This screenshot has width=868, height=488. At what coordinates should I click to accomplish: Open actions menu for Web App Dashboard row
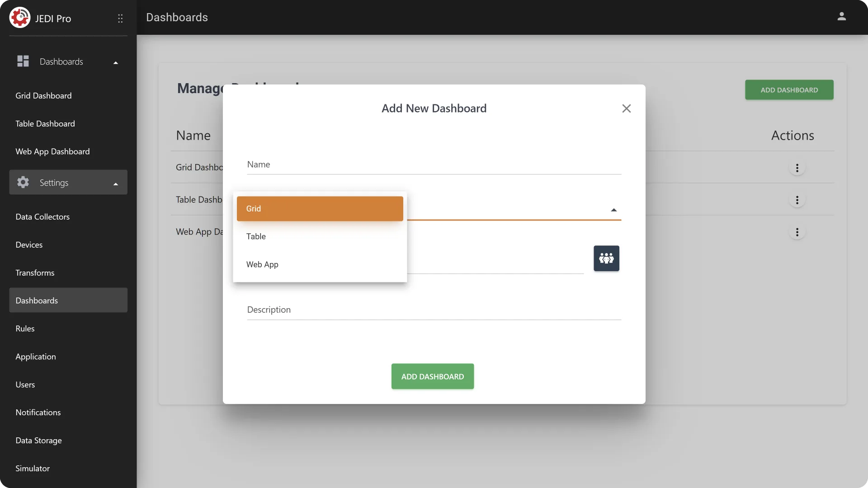[x=797, y=232]
